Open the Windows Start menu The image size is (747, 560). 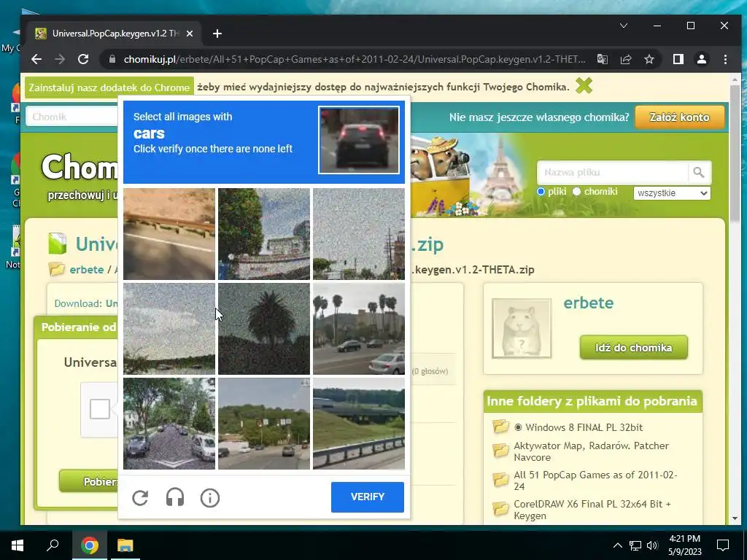[x=18, y=545]
